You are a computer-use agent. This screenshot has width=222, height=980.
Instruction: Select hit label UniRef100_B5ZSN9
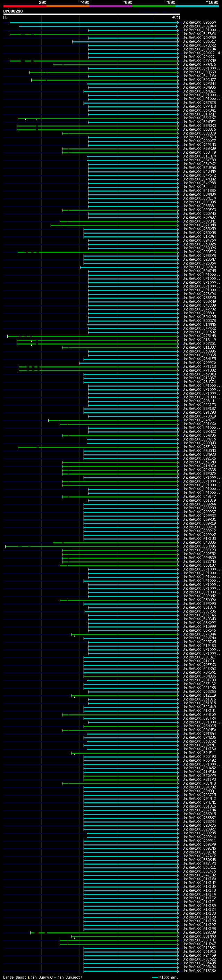199,462
